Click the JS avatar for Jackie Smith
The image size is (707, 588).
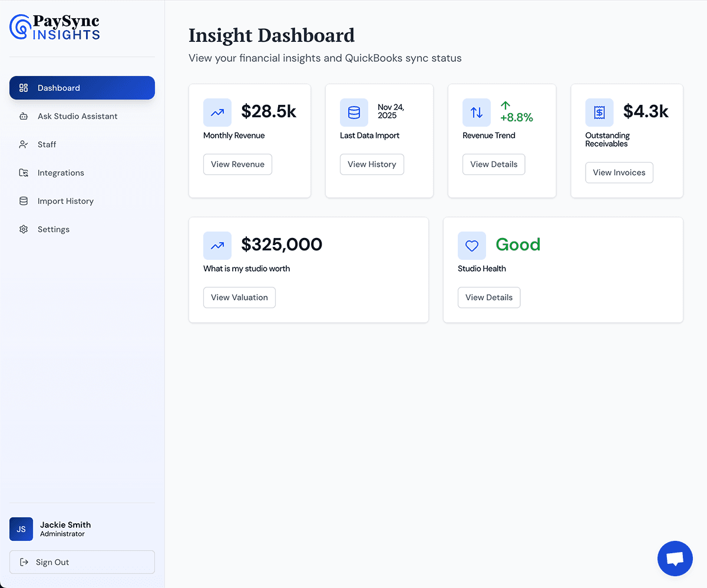click(21, 529)
